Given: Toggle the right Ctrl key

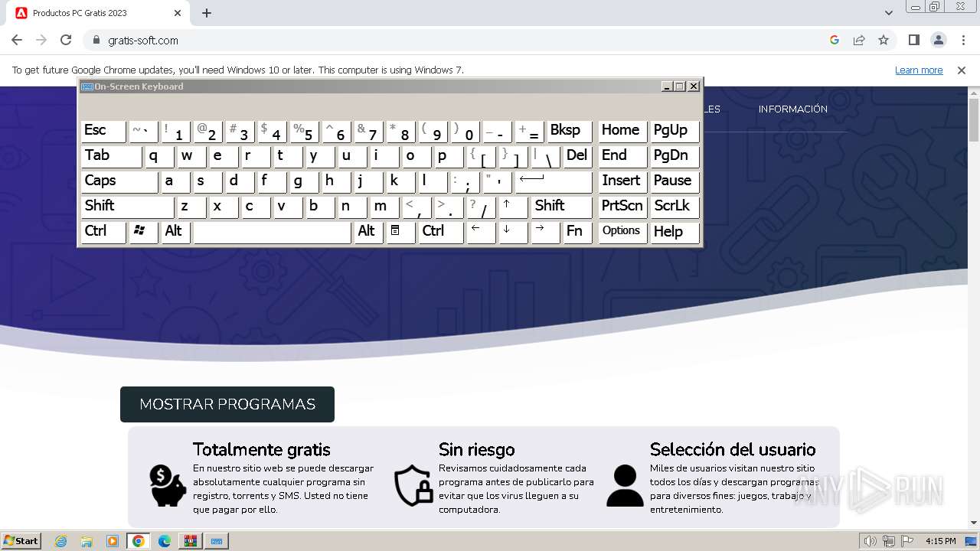Looking at the screenshot, I should [x=441, y=232].
